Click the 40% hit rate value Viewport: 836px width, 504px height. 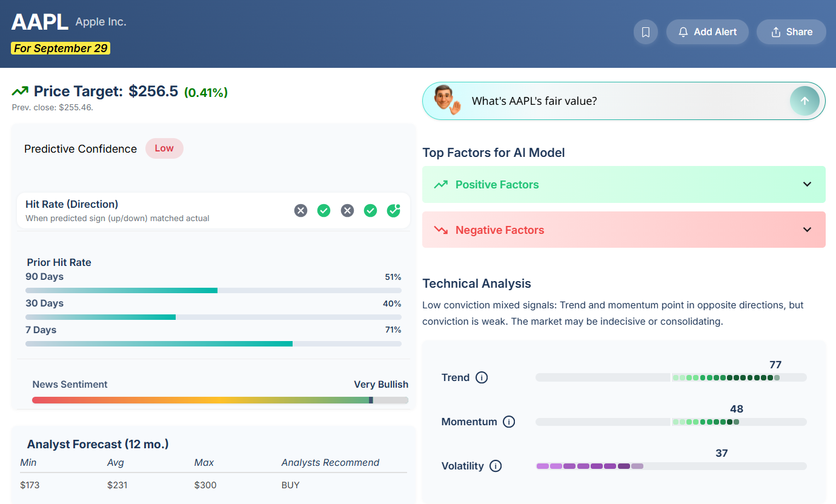tap(392, 303)
